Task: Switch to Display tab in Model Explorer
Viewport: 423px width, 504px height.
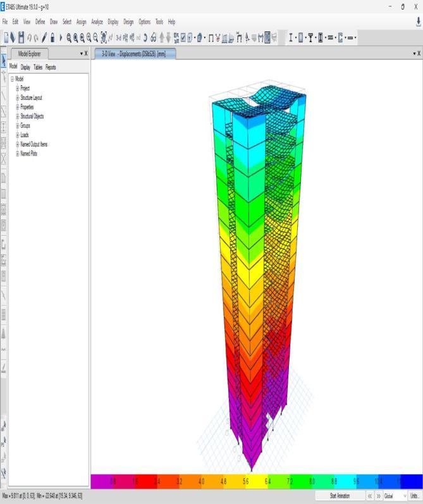Action: pyautogui.click(x=25, y=67)
